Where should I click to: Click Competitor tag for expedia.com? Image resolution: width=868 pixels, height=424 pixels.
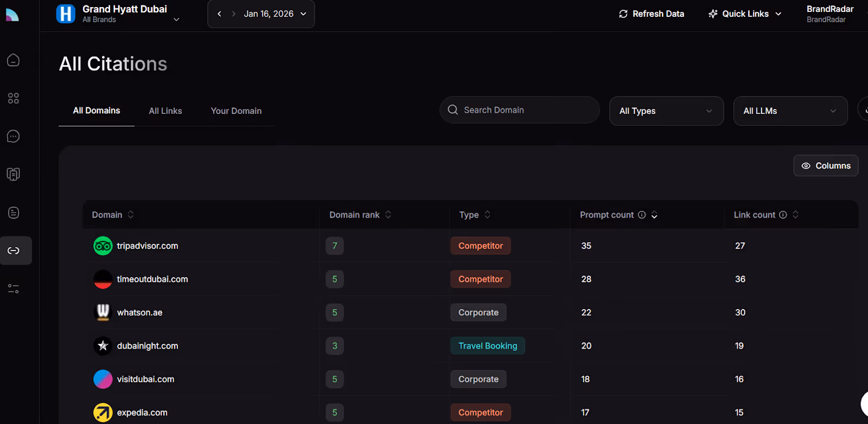(x=481, y=413)
